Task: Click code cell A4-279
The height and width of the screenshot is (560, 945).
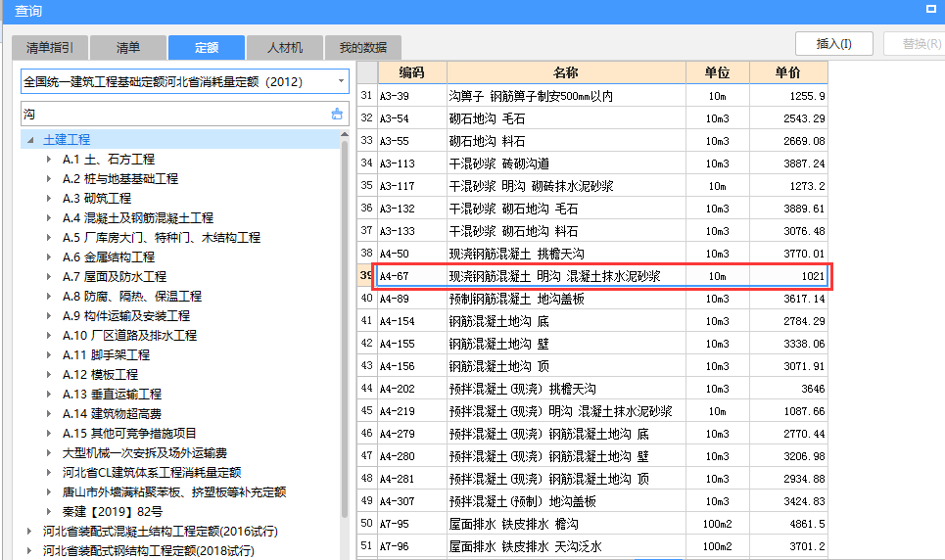Action: point(412,434)
